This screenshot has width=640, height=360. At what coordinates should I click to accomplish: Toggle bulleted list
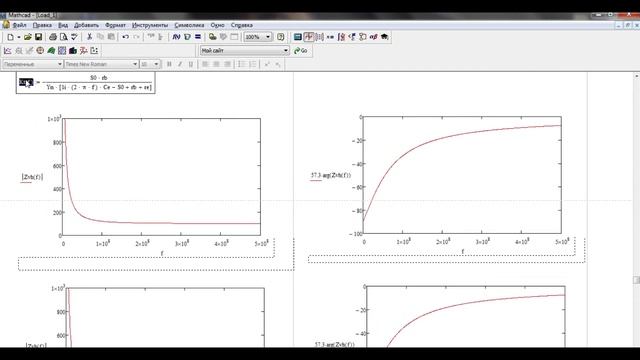tap(242, 64)
